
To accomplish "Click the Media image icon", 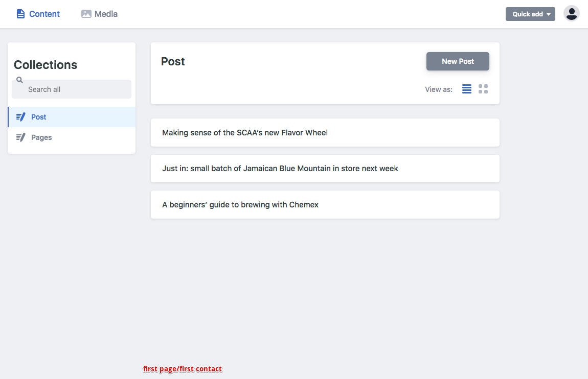I will pyautogui.click(x=86, y=14).
